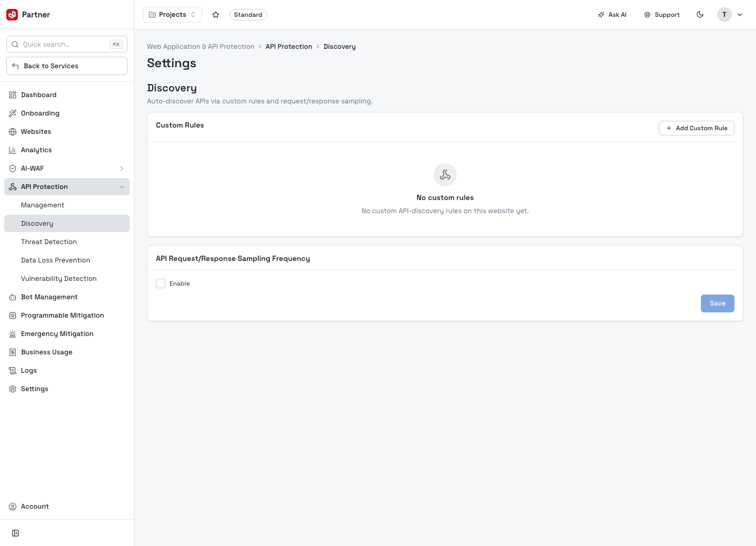
Task: Open the user avatar T menu
Action: 724,15
